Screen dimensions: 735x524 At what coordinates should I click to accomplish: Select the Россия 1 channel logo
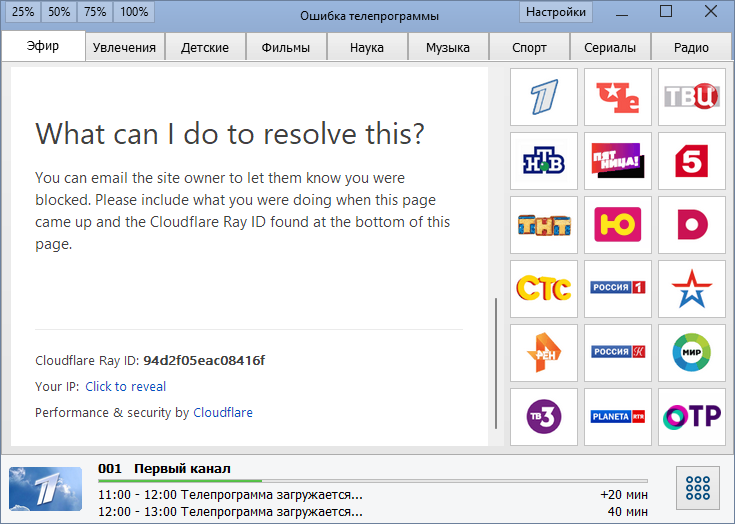pyautogui.click(x=618, y=289)
